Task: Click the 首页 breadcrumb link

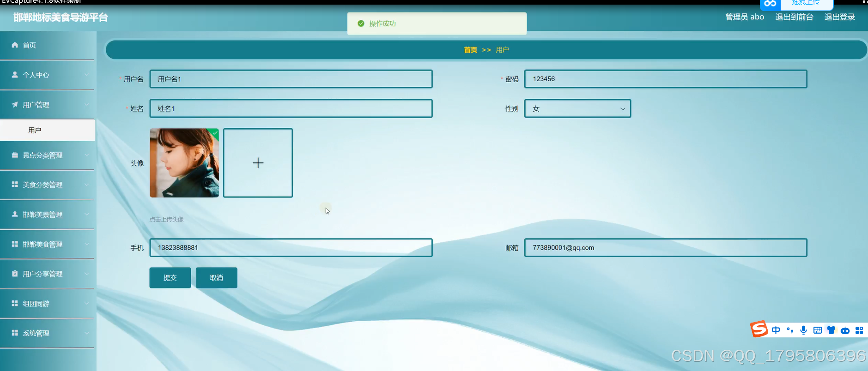Action: 470,50
